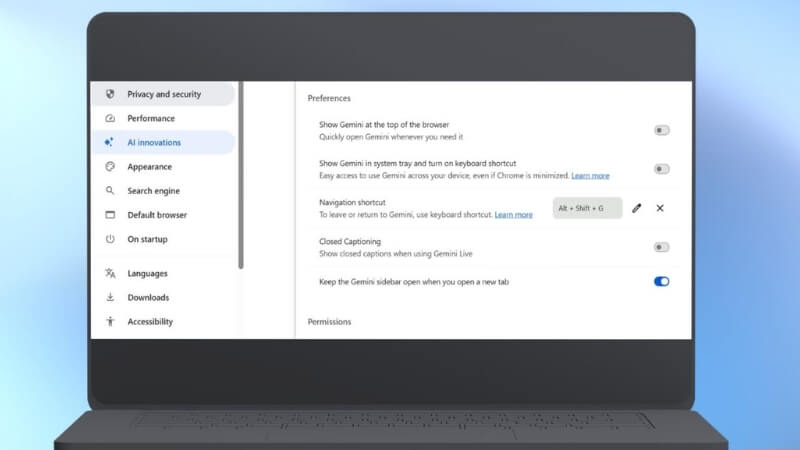Viewport: 800px width, 450px height.
Task: Open Privacy and security settings
Action: (163, 94)
